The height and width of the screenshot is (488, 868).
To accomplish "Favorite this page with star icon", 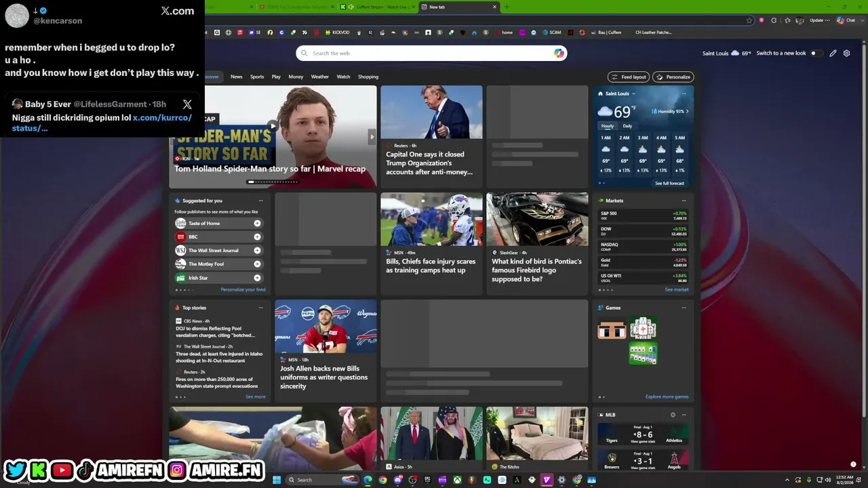I will point(749,20).
